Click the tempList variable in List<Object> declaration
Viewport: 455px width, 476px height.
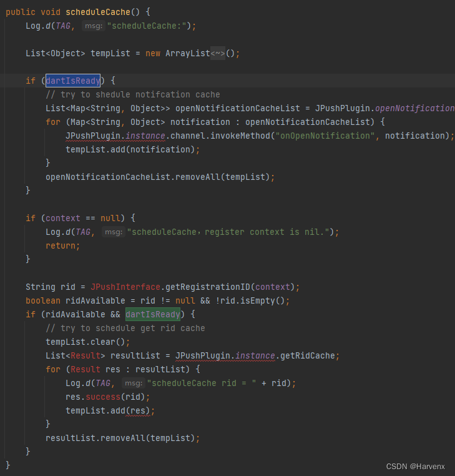coord(110,54)
